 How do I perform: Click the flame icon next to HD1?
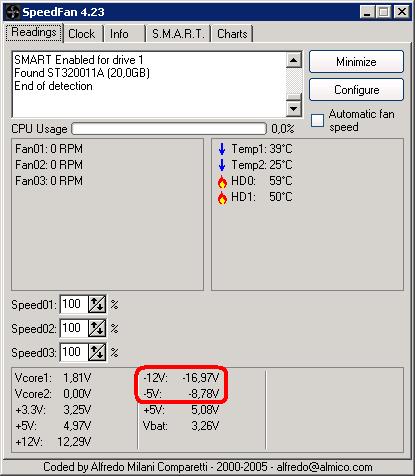tap(222, 197)
